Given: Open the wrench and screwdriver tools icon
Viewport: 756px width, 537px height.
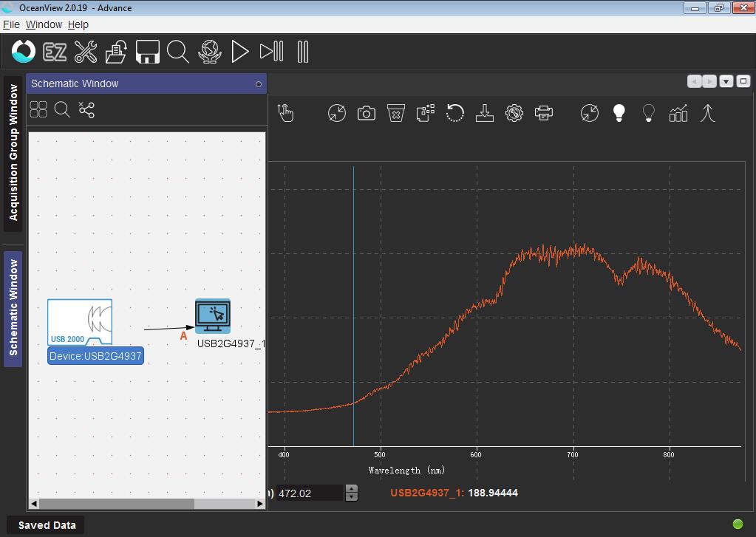Looking at the screenshot, I should click(x=86, y=52).
